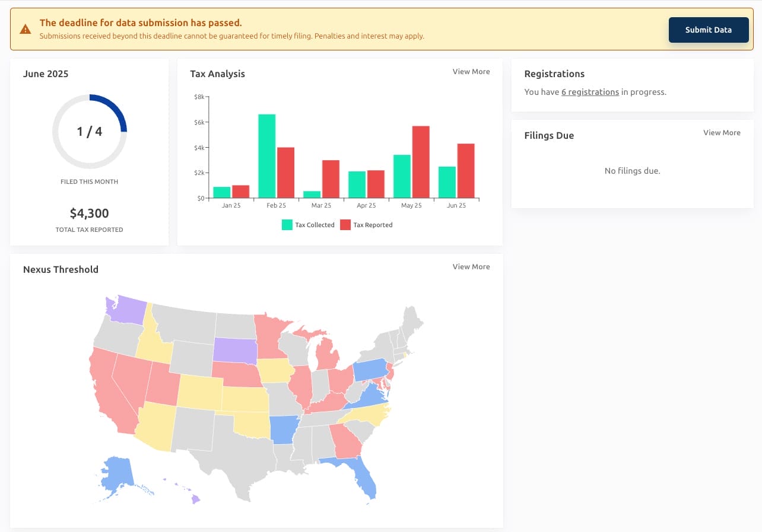Open View More in Nexus Threshold
This screenshot has height=532, width=762.
[x=471, y=267]
